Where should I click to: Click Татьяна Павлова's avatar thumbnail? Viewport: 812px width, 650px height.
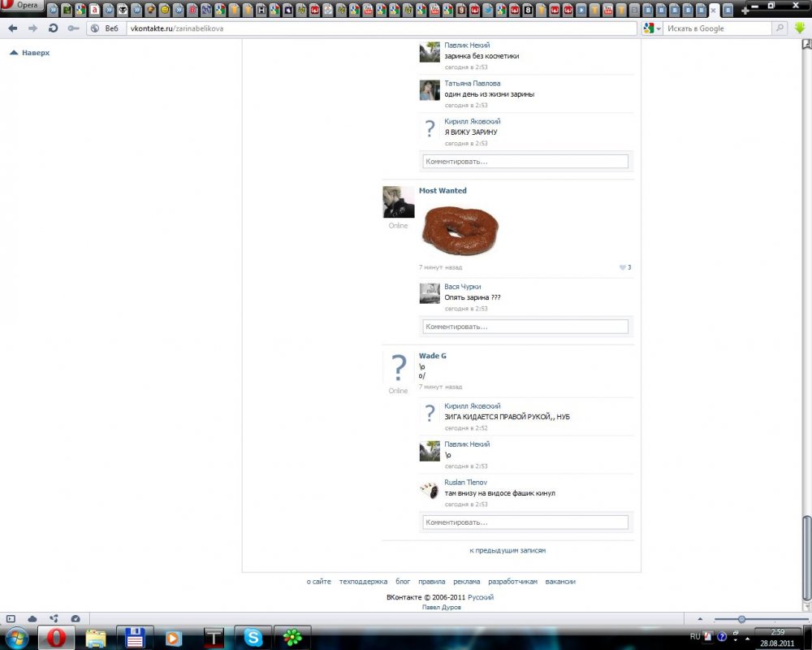tap(430, 90)
